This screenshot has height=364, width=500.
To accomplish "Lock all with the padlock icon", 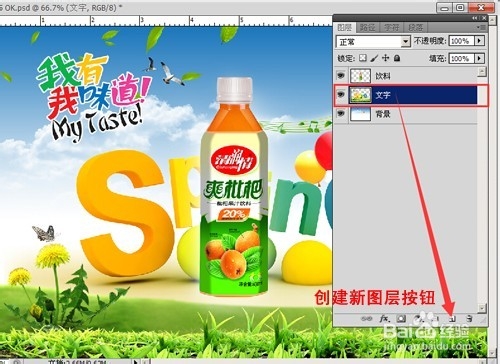I will click(397, 58).
